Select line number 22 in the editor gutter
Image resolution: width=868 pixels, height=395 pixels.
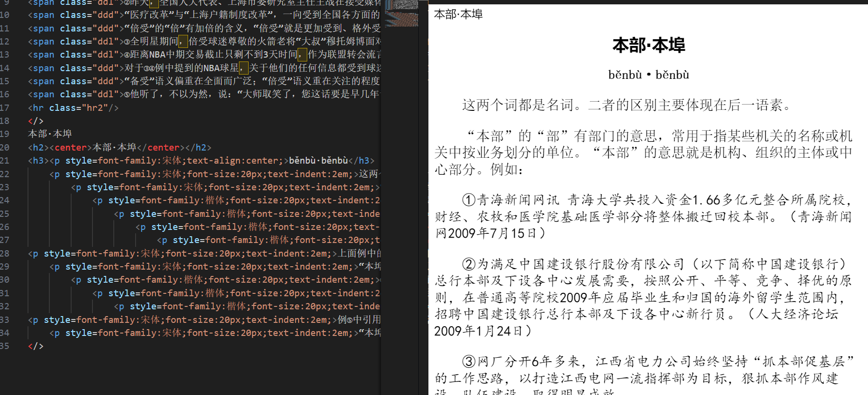click(x=5, y=174)
